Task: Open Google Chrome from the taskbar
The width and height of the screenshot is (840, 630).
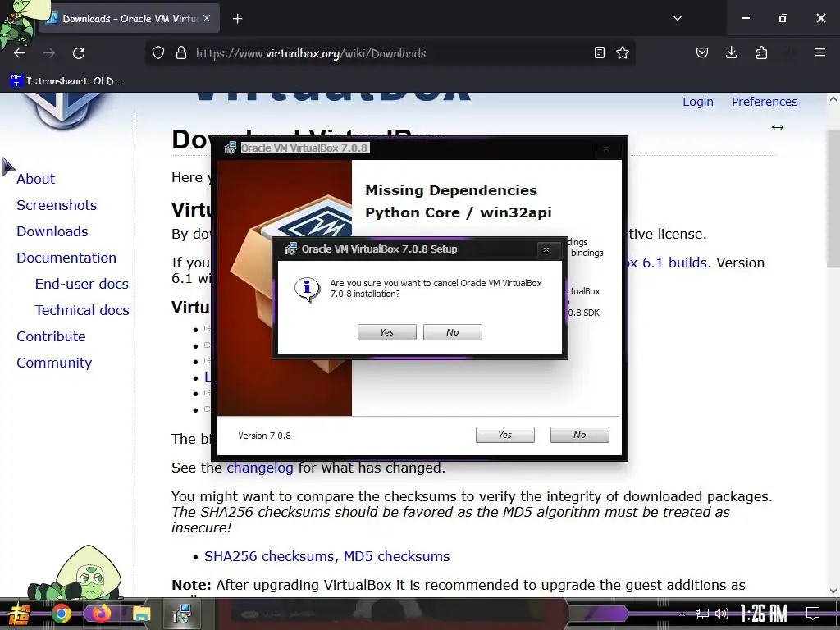Action: coord(61,614)
